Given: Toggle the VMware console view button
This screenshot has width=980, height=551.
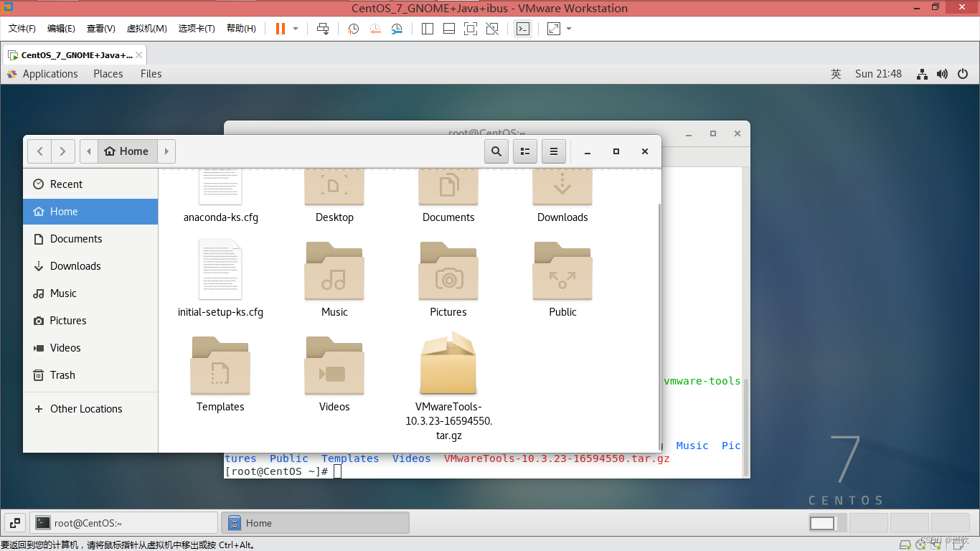Looking at the screenshot, I should pyautogui.click(x=523, y=29).
